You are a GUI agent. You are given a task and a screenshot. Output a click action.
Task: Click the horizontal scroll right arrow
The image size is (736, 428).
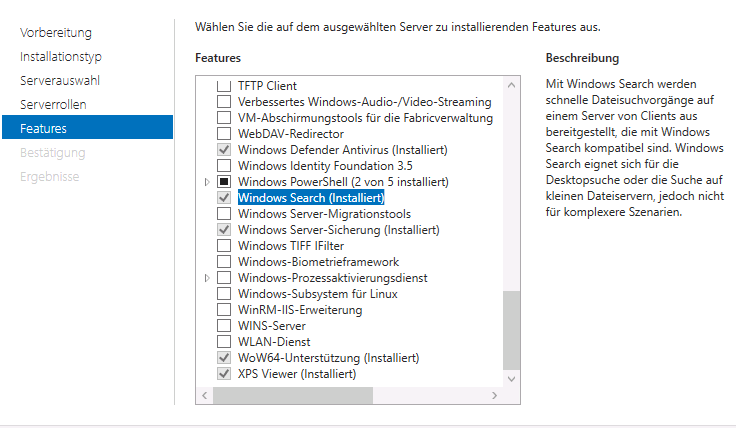coord(494,396)
